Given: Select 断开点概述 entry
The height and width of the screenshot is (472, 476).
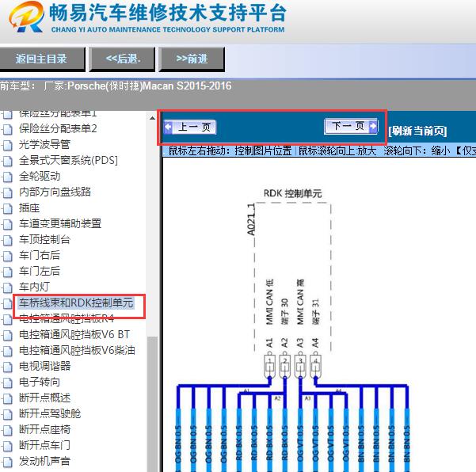Looking at the screenshot, I should pos(44,398).
